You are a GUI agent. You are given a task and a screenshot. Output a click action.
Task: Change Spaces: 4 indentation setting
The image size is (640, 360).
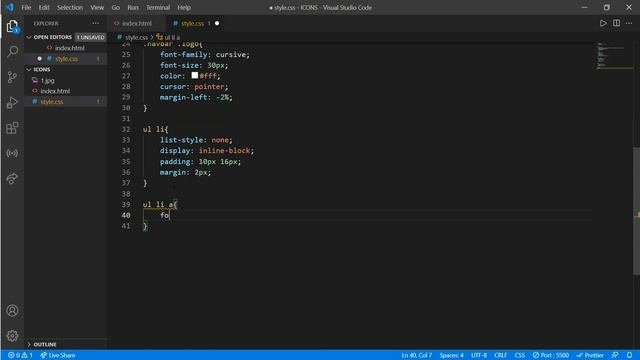coord(451,355)
